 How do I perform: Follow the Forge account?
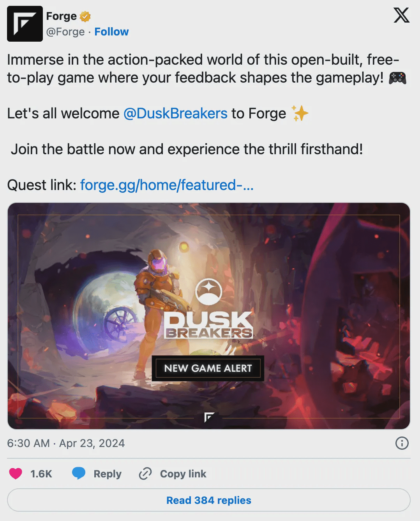(x=111, y=32)
